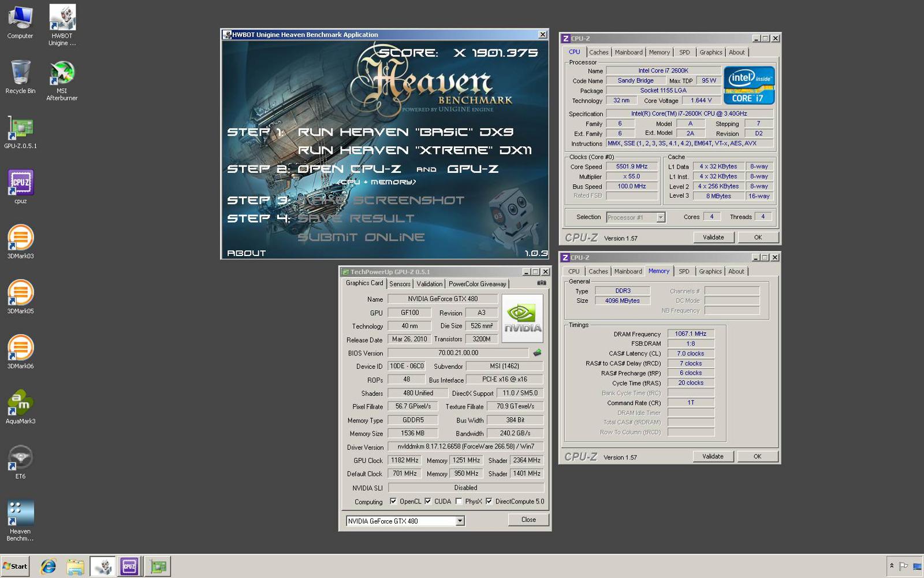Viewport: 924px width, 578px height.
Task: Click Open CPU-Z link in Heaven
Action: [x=349, y=169]
